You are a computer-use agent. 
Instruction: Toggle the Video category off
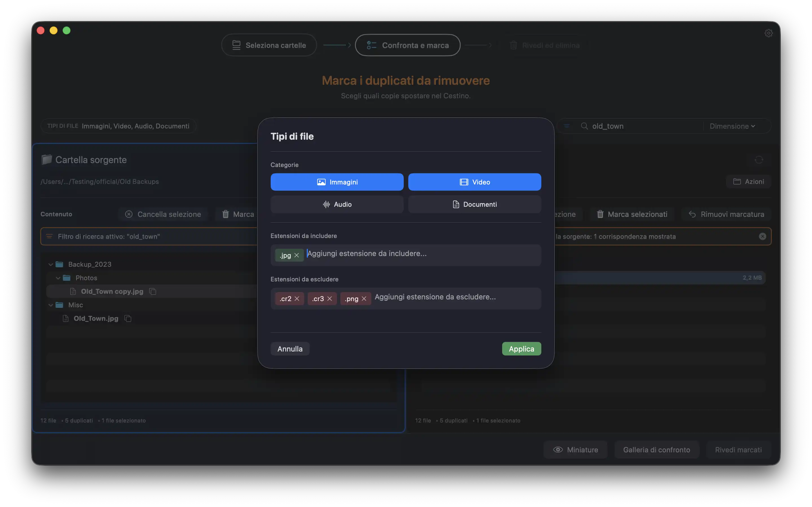(475, 182)
